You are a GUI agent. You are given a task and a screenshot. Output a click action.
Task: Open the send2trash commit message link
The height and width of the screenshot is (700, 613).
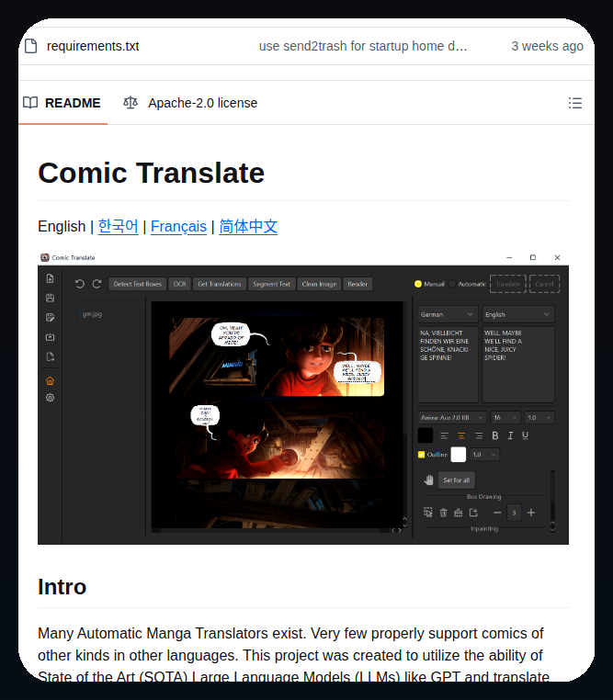(363, 46)
